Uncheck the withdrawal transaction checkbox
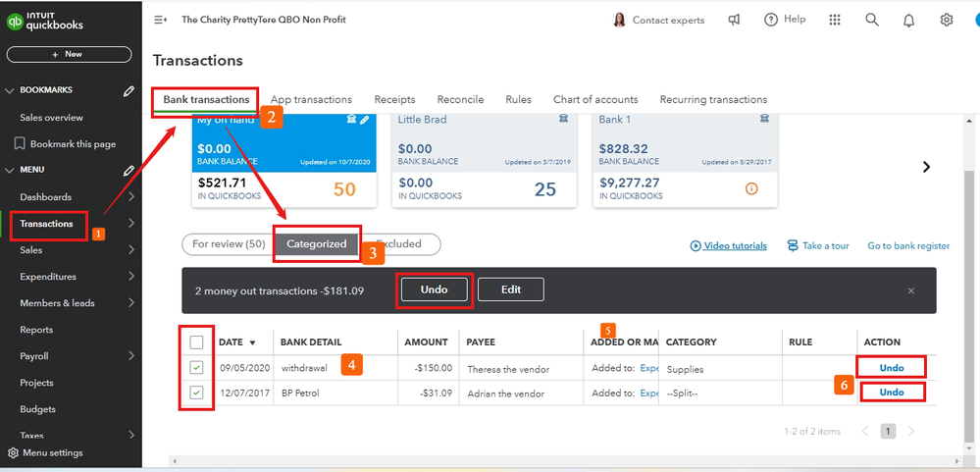Viewport: 980px width, 472px height. tap(197, 368)
